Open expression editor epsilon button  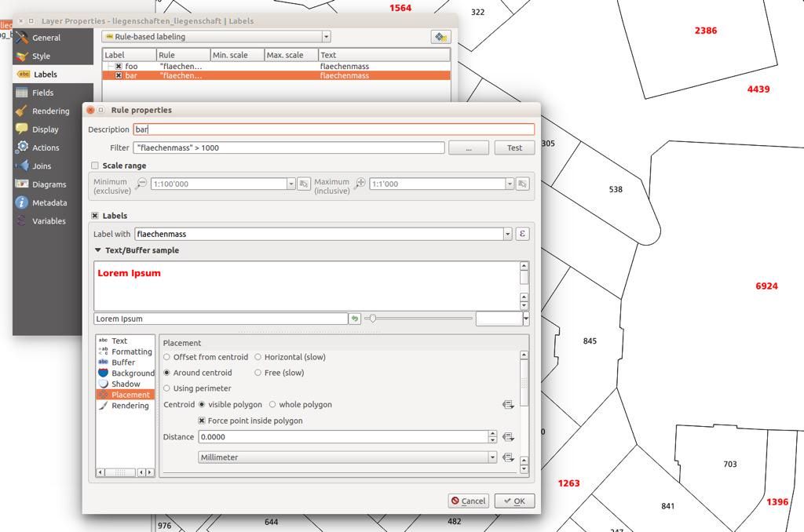pos(522,234)
